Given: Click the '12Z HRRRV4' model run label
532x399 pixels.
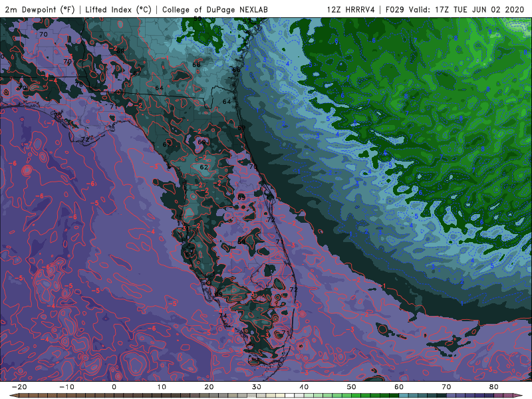Looking at the screenshot, I should coord(351,10).
